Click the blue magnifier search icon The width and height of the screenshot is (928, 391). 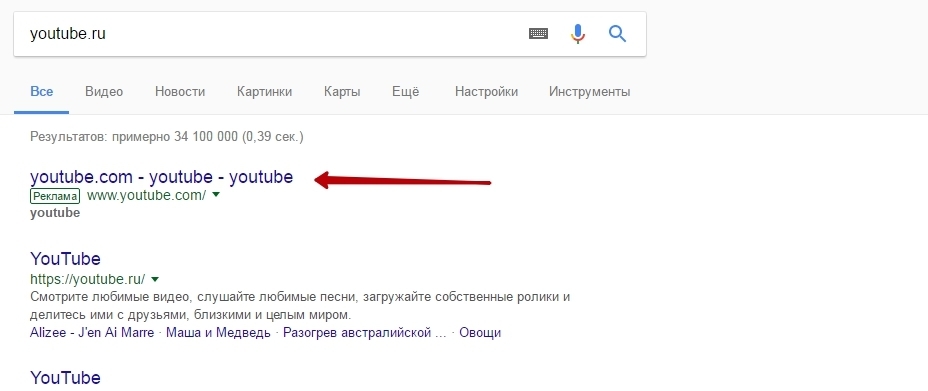[617, 34]
